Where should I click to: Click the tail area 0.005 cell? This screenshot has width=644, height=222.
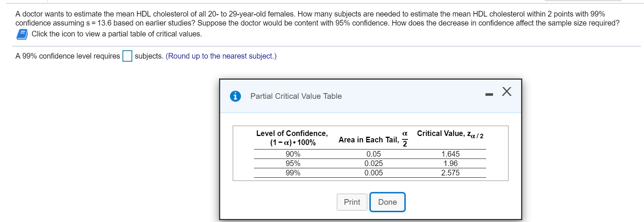pos(373,173)
